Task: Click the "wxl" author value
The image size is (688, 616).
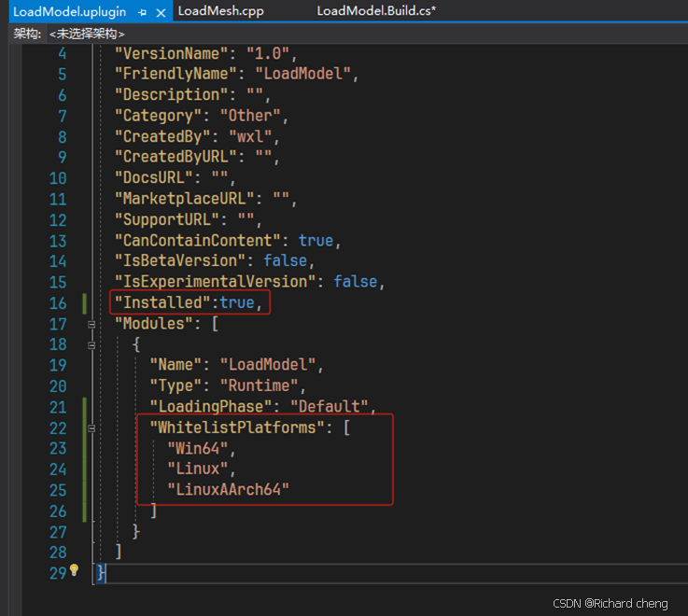Action: (250, 136)
